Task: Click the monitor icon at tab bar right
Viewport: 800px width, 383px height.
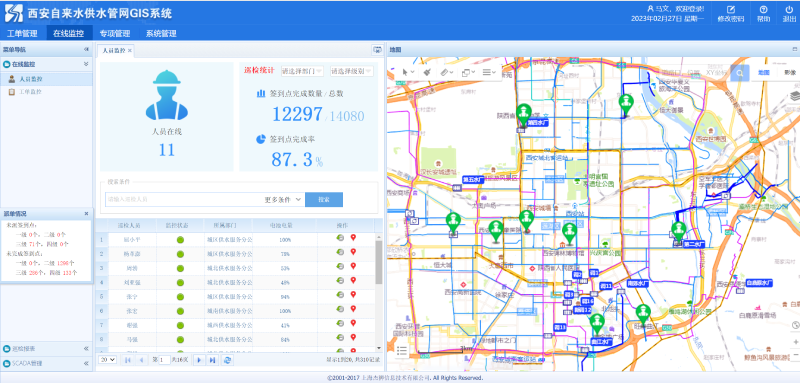Action: (377, 50)
